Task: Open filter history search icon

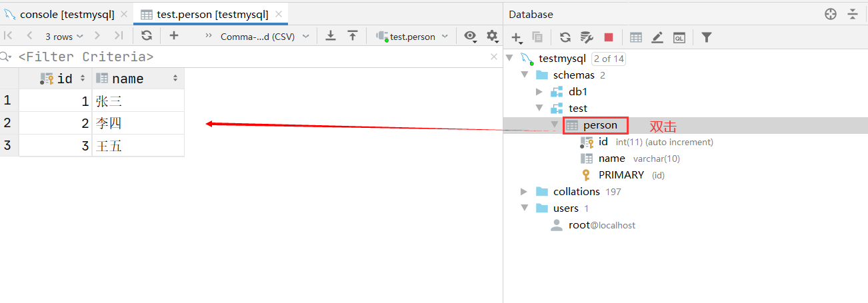Action: [7, 57]
